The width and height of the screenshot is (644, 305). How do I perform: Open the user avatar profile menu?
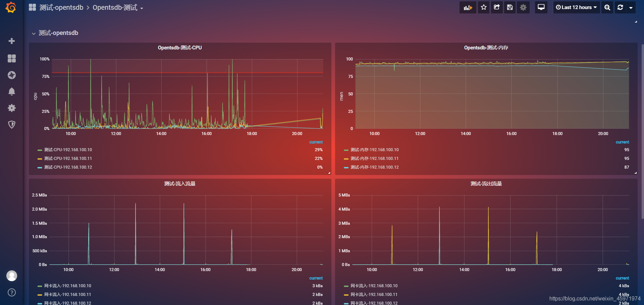12,276
